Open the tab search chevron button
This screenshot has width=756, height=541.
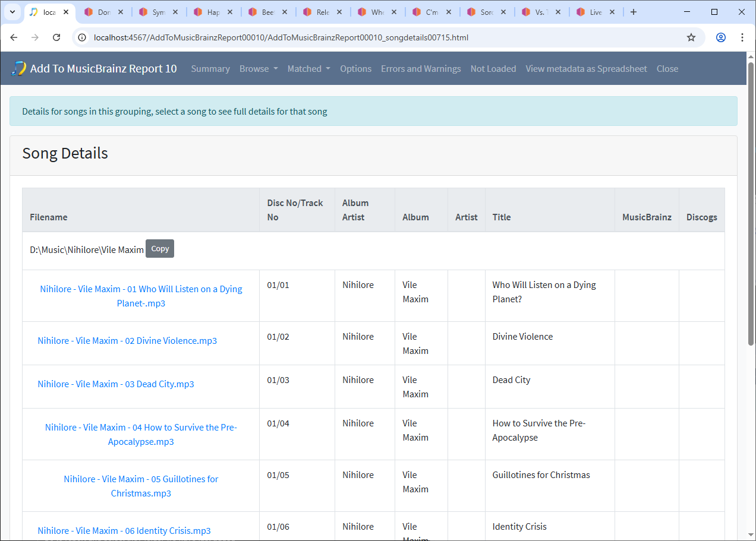point(12,12)
